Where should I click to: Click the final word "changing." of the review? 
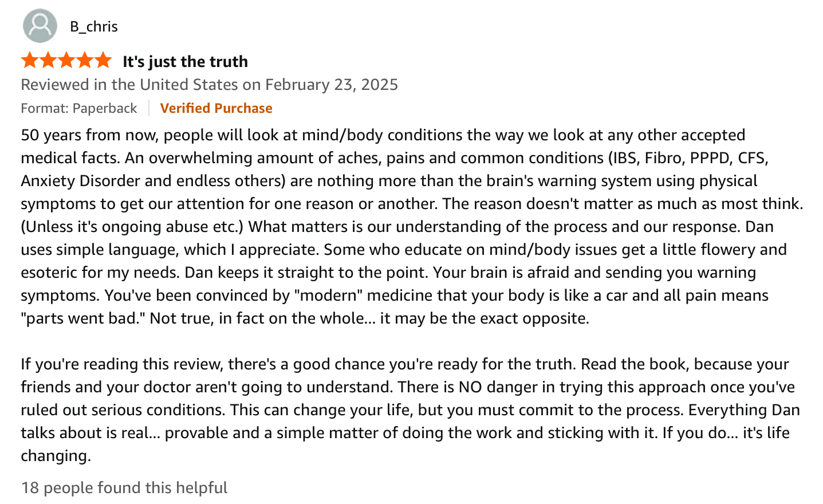(x=56, y=456)
